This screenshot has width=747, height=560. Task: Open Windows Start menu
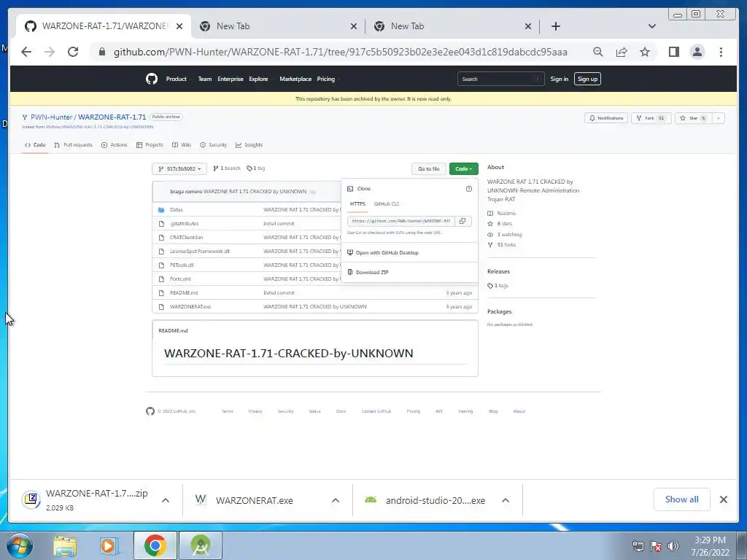(x=19, y=545)
